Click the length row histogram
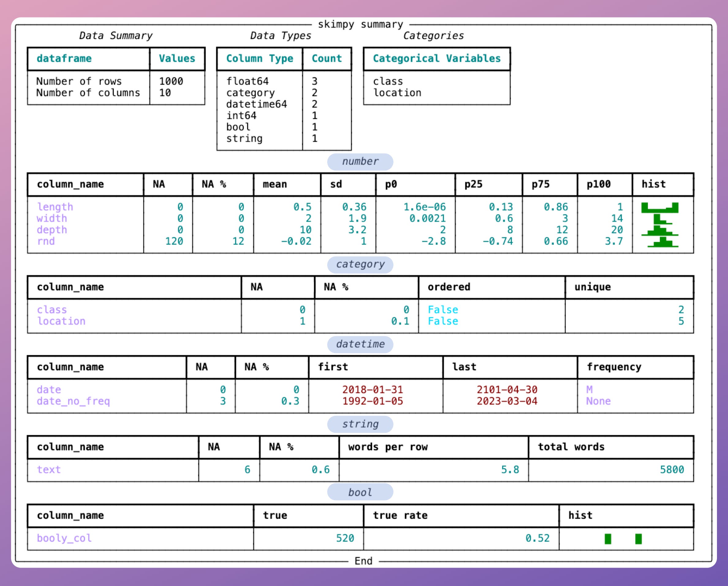The width and height of the screenshot is (728, 586). 660,207
